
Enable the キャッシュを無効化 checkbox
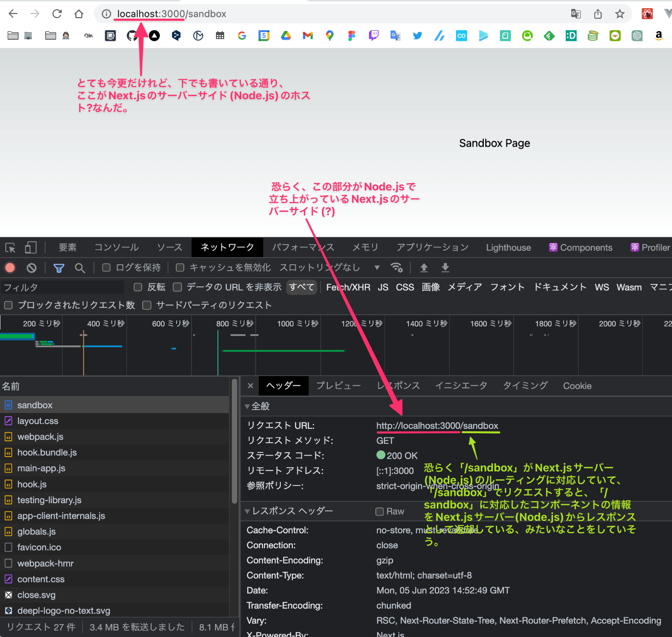coord(180,268)
